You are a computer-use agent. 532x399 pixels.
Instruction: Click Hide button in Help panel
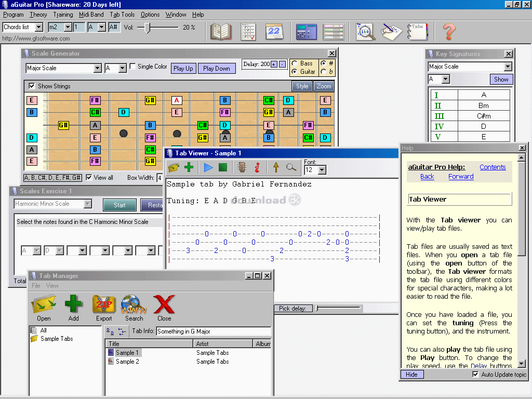(x=411, y=374)
